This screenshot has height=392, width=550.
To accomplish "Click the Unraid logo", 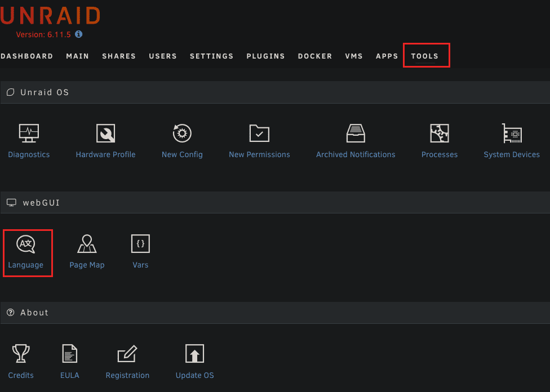I will pos(50,15).
